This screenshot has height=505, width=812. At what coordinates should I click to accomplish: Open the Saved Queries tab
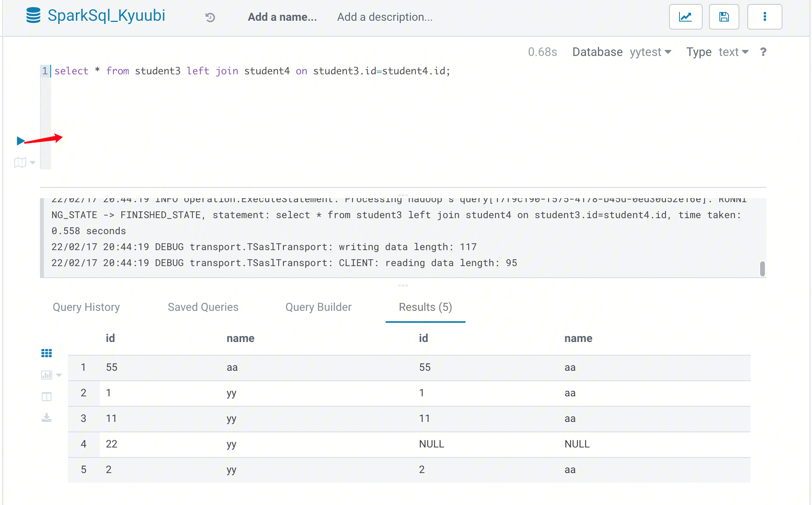(203, 307)
